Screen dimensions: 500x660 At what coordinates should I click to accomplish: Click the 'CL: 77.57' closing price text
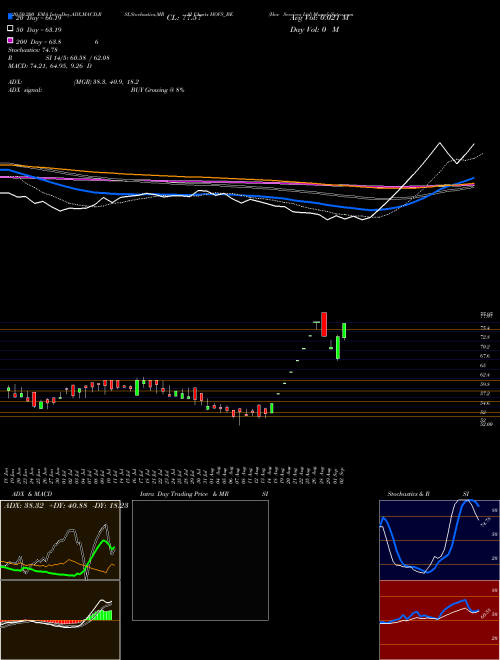(x=184, y=18)
